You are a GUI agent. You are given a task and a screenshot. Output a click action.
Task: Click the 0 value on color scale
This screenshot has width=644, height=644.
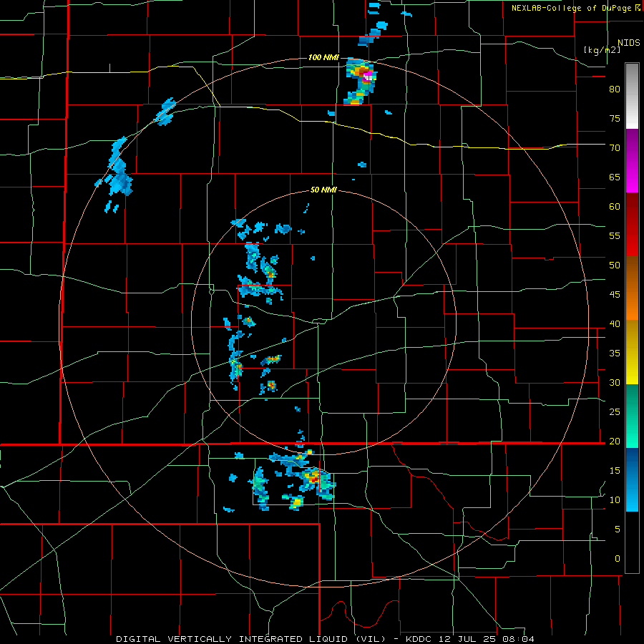[x=618, y=559]
